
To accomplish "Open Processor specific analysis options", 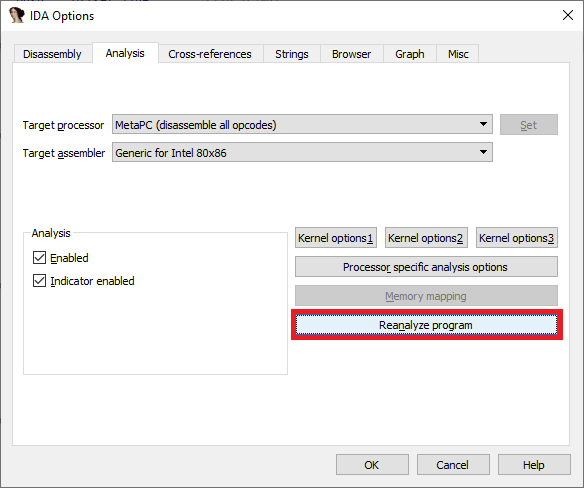I will coord(426,267).
